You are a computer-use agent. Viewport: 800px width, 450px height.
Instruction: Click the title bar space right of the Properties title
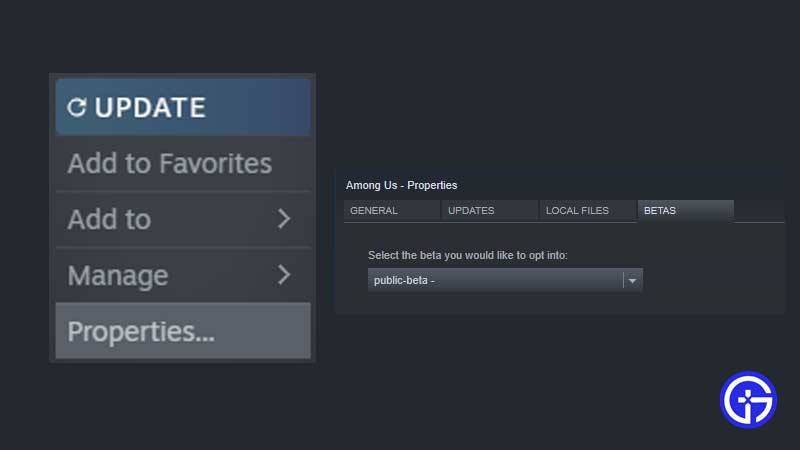pyautogui.click(x=620, y=185)
